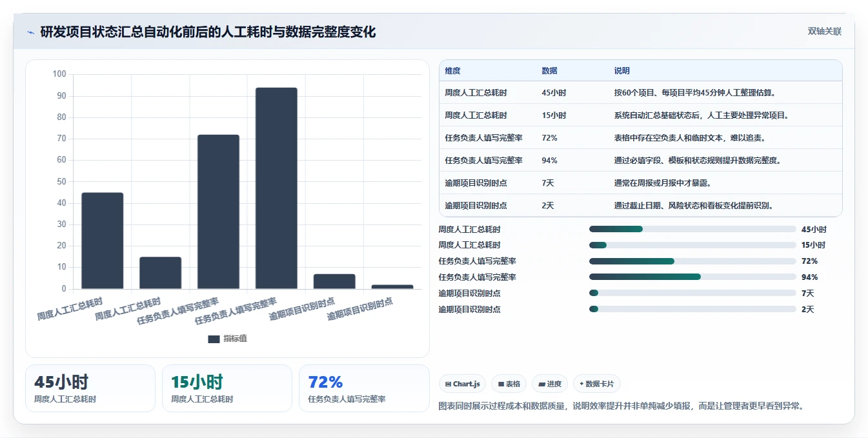Click the 维度 table column header

pos(453,71)
